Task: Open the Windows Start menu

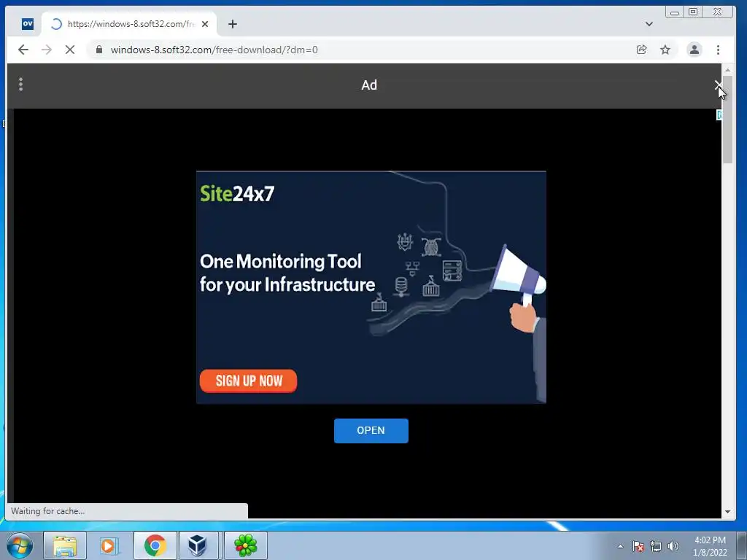Action: pyautogui.click(x=18, y=545)
